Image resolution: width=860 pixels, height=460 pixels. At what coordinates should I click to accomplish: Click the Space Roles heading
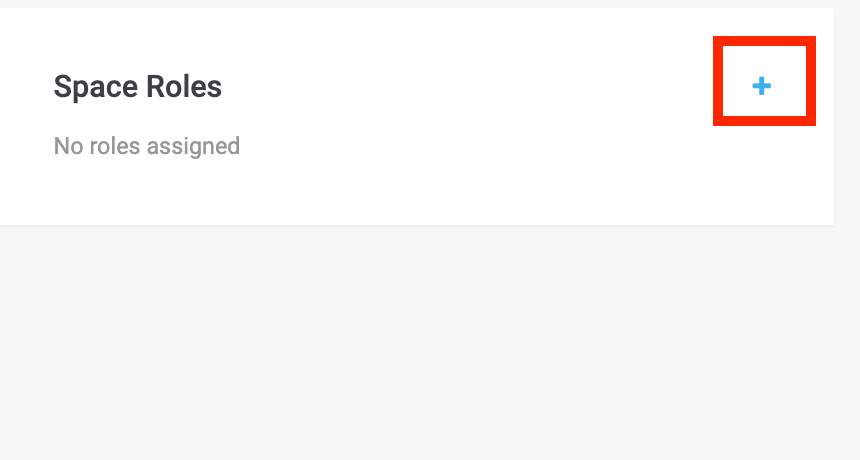pos(138,87)
